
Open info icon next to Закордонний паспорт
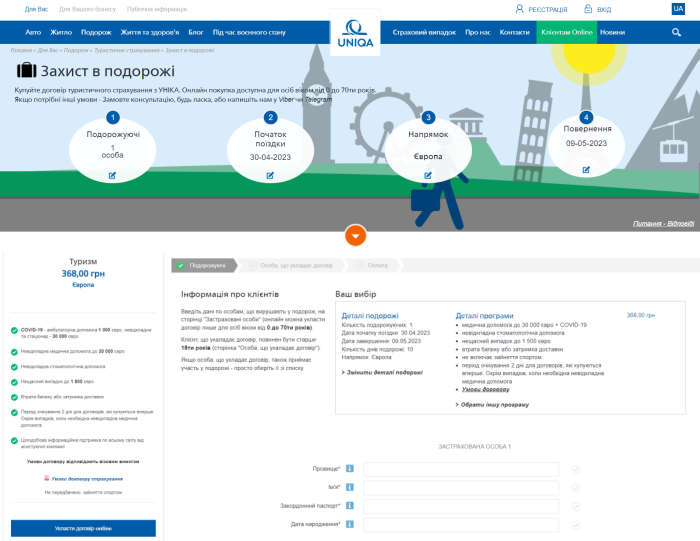(x=350, y=506)
